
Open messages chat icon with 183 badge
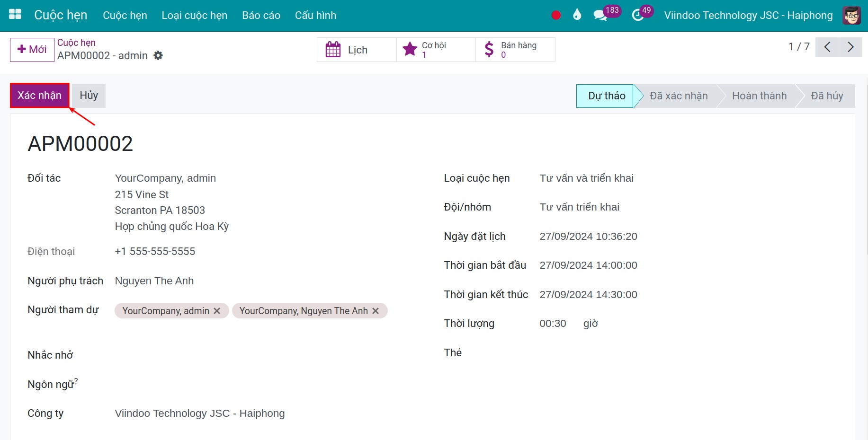pos(600,15)
